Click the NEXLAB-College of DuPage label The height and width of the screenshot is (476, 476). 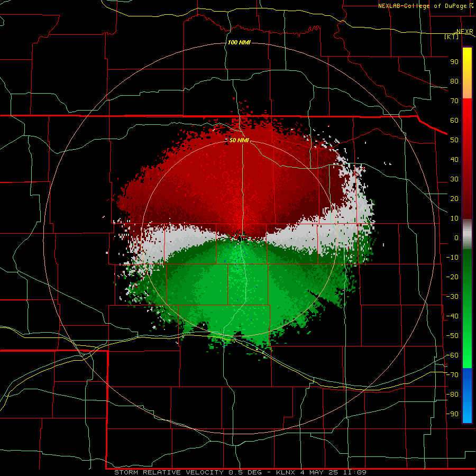426,6
